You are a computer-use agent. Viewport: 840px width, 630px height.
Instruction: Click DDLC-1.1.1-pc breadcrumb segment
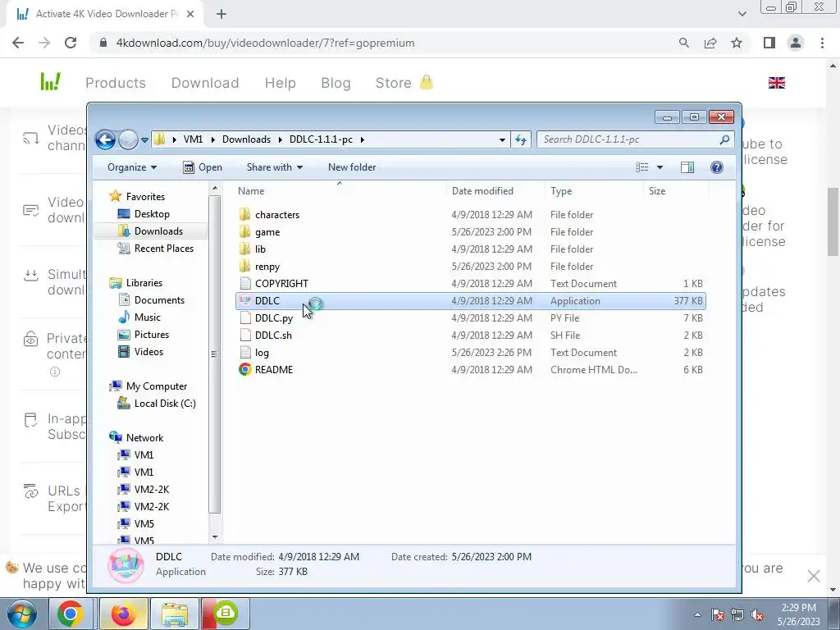[321, 139]
